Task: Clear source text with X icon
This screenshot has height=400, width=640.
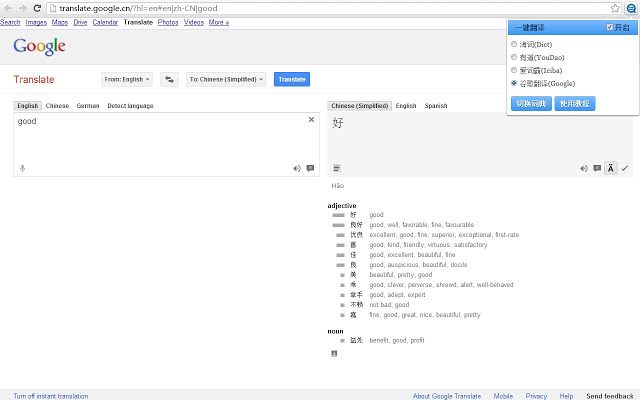Action: 311,120
